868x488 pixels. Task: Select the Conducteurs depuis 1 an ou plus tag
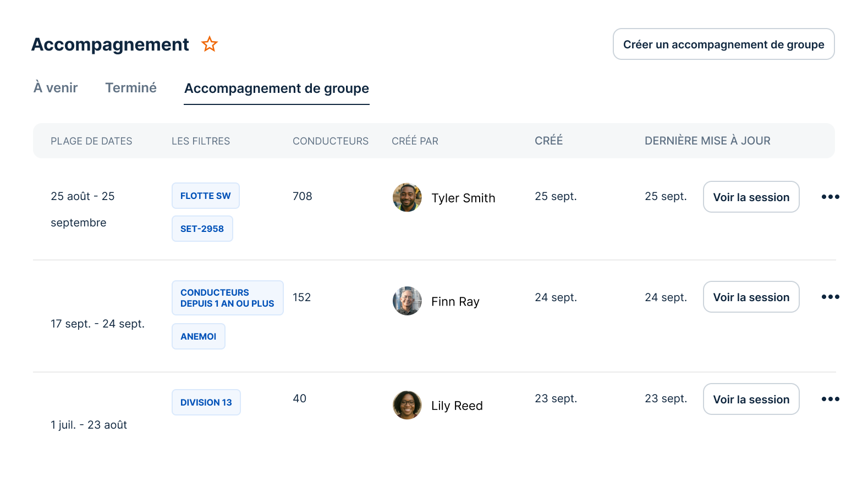click(227, 298)
